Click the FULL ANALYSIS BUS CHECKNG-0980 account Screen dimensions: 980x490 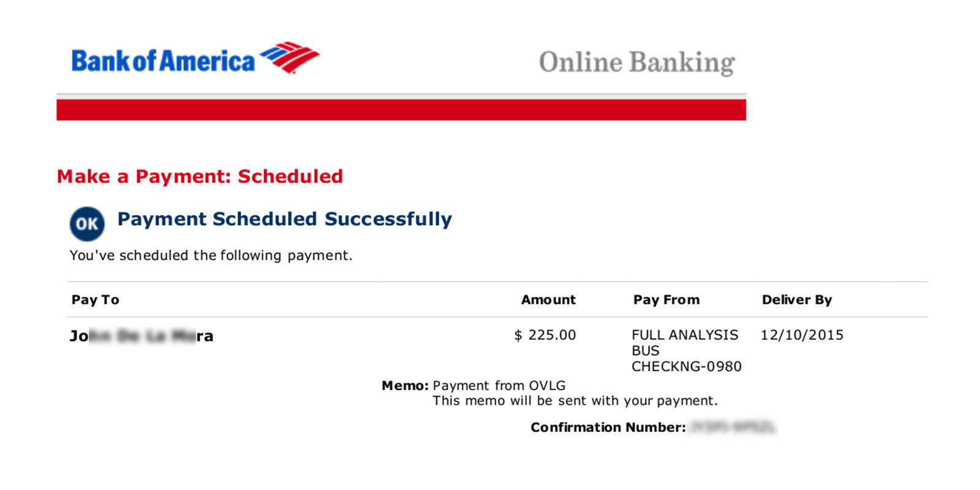pos(686,350)
